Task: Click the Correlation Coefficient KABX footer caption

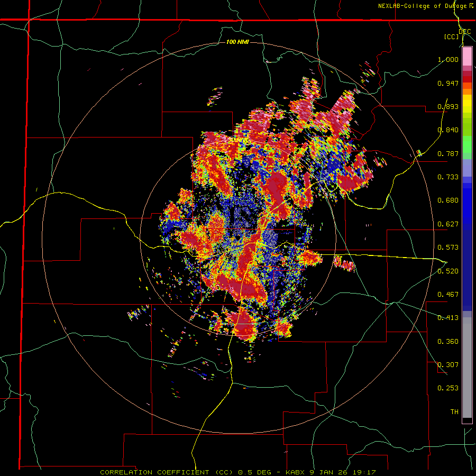Action: click(238, 472)
